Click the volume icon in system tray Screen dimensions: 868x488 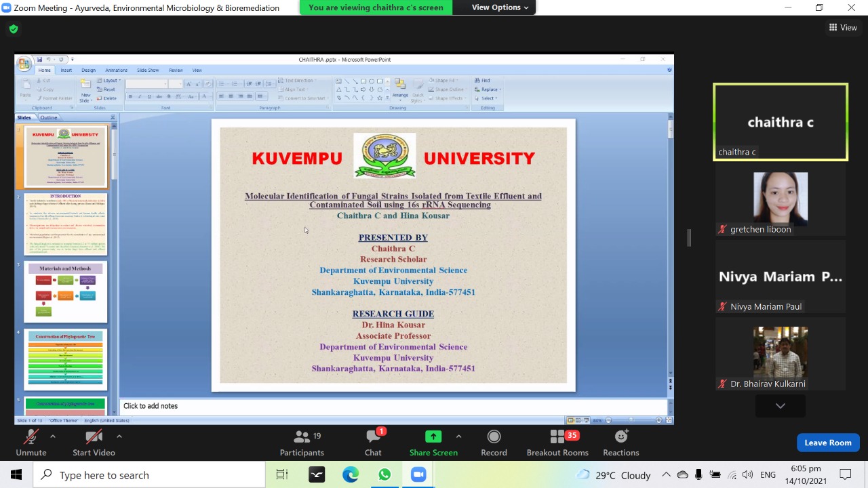coord(747,475)
